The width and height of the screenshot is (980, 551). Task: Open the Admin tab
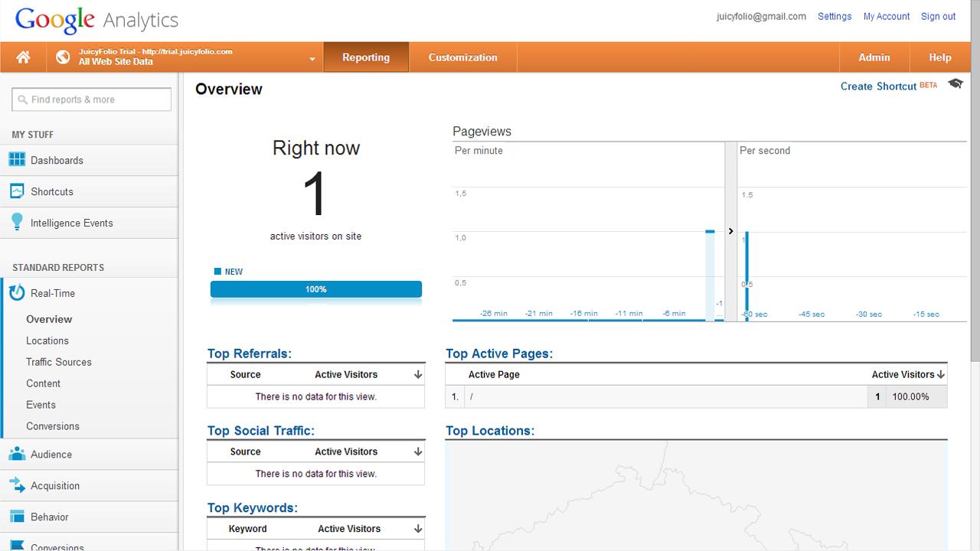click(x=874, y=57)
